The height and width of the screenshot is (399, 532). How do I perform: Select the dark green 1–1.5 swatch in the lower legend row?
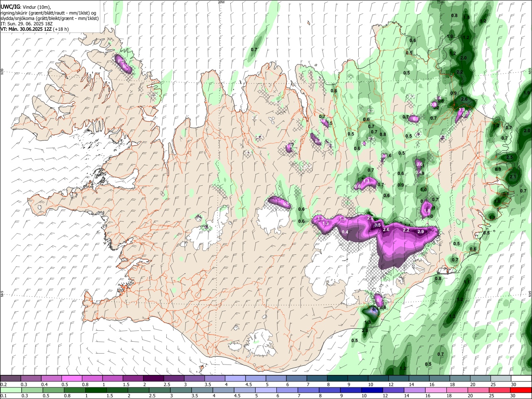96,390
